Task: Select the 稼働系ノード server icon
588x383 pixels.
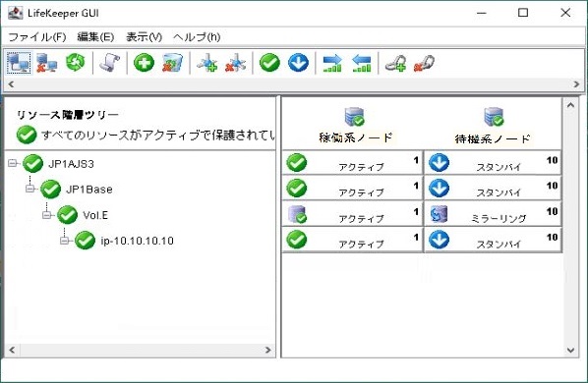Action: [x=354, y=117]
